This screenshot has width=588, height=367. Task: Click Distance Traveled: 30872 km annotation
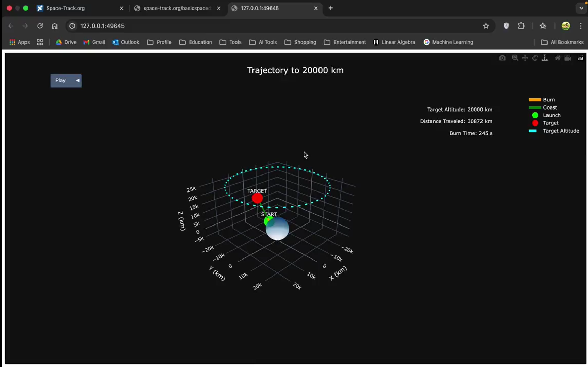point(456,121)
